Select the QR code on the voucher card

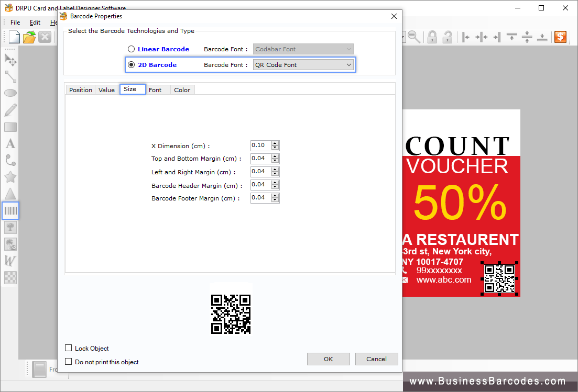point(499,278)
